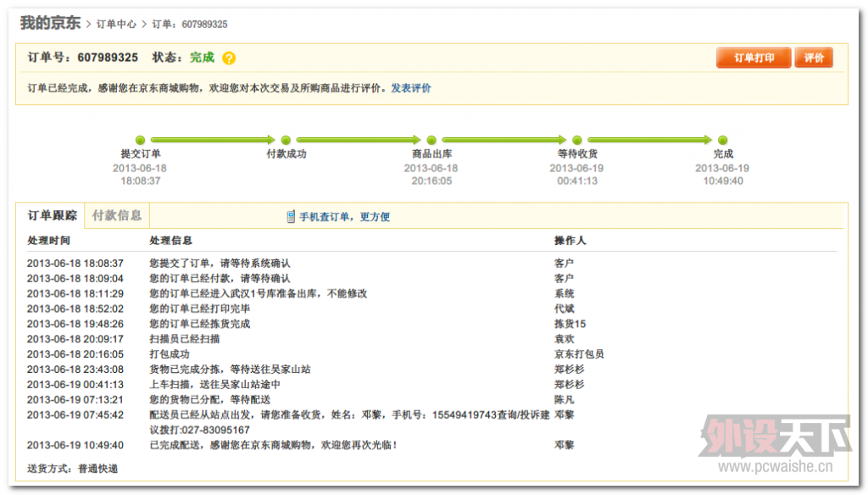The width and height of the screenshot is (868, 495).
Task: Open the 发表评价 link
Action: (x=411, y=88)
